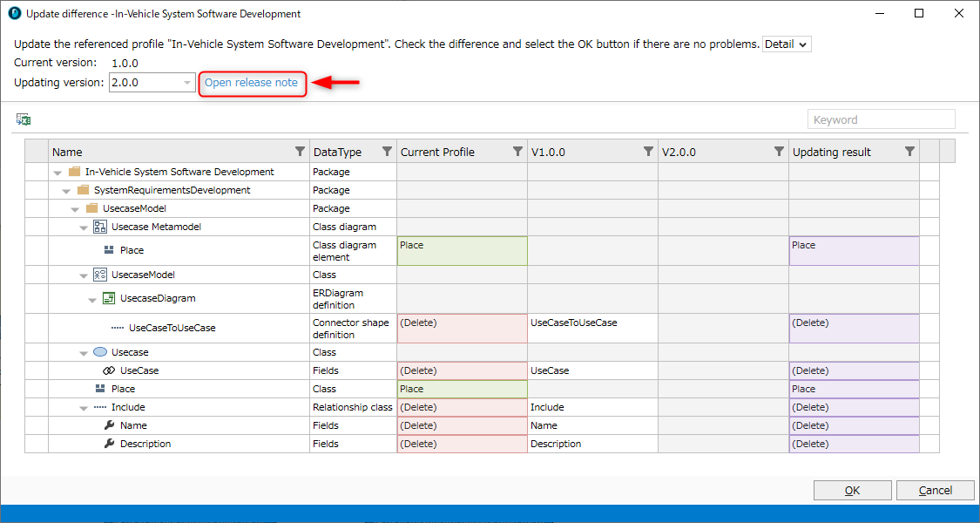The image size is (980, 523).
Task: Collapse the UsecaseModel class node
Action: pyautogui.click(x=84, y=275)
